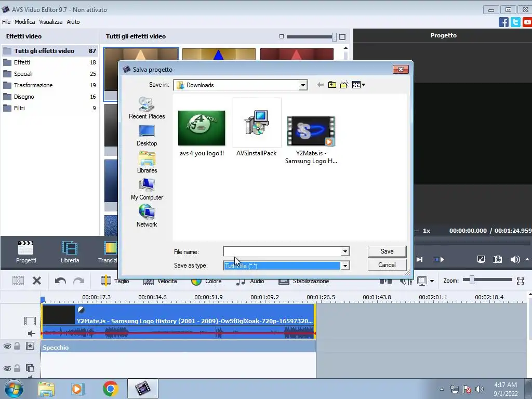Open My Computer in the dialog sidebar
532x399 pixels.
click(147, 189)
